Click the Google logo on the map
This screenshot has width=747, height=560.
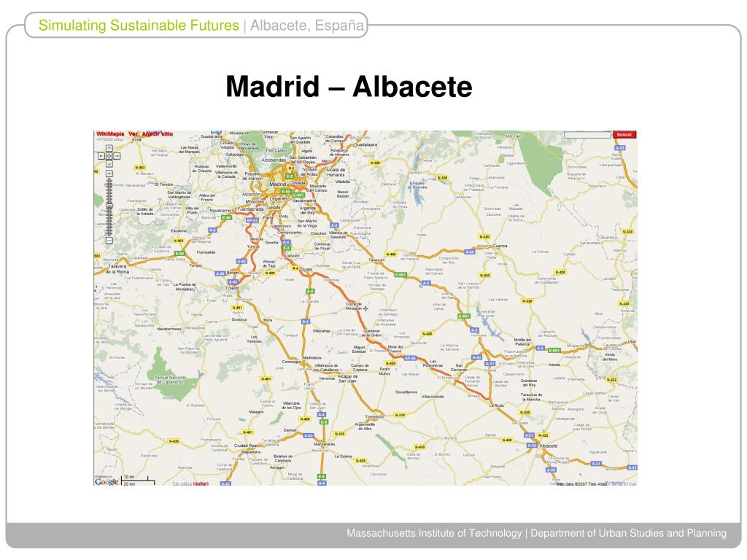(x=107, y=481)
